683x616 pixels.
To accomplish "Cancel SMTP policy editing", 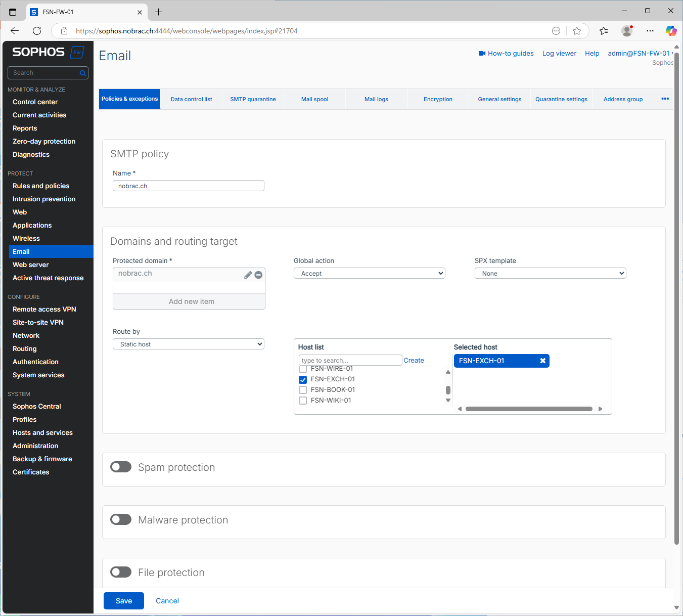I will tap(167, 601).
